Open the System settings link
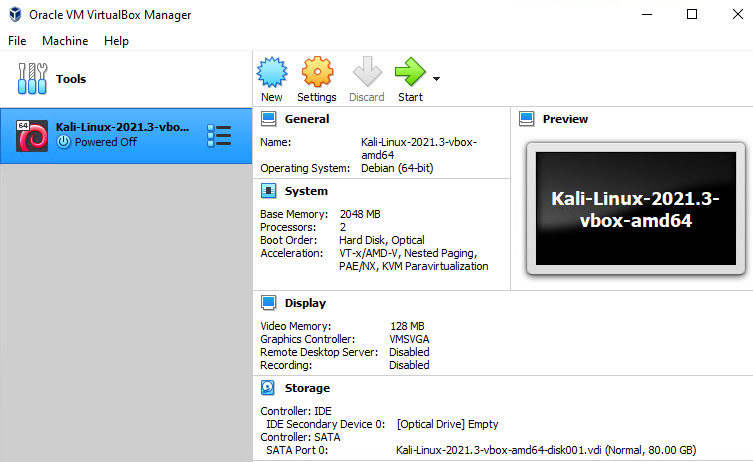Image resolution: width=753 pixels, height=462 pixels. tap(306, 191)
